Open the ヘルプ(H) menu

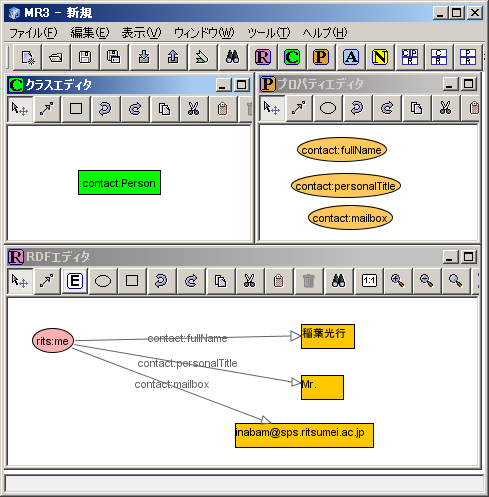click(x=325, y=33)
